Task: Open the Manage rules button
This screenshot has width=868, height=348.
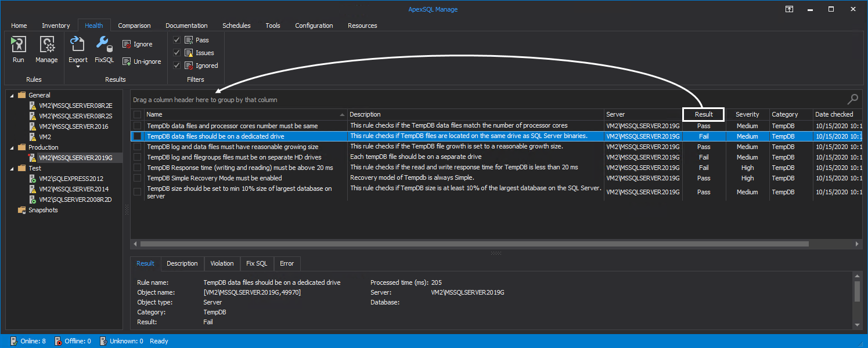Action: coord(46,49)
